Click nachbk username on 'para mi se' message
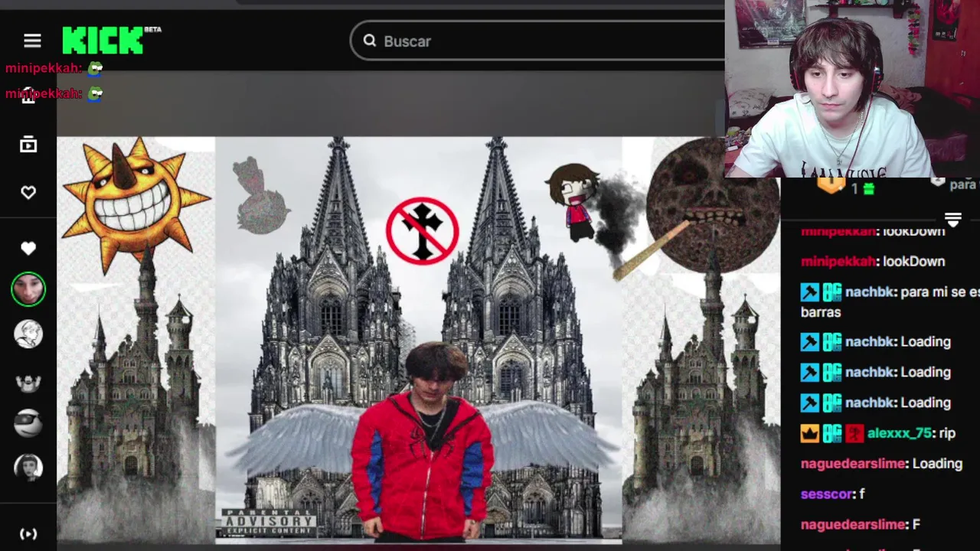This screenshot has width=980, height=551. point(870,292)
